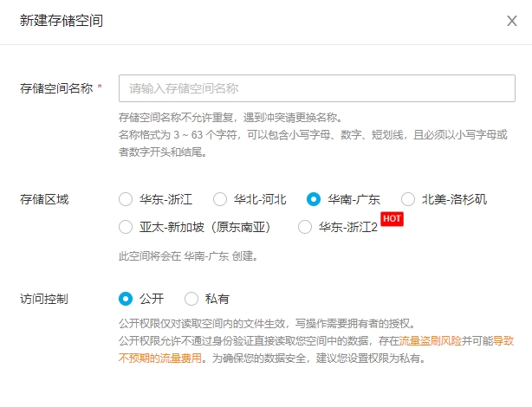This screenshot has width=532, height=407.
Task: Click the red HOT badge
Action: pos(393,219)
